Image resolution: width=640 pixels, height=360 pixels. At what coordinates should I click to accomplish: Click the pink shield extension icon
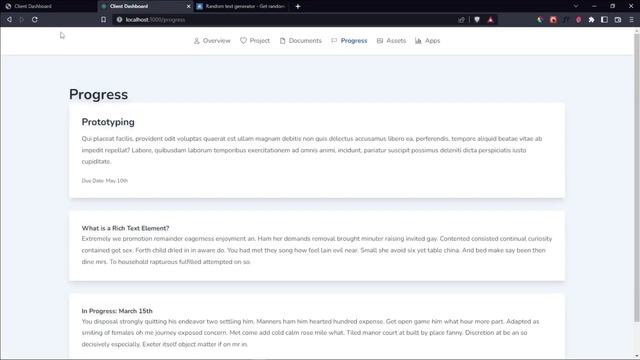[x=578, y=20]
